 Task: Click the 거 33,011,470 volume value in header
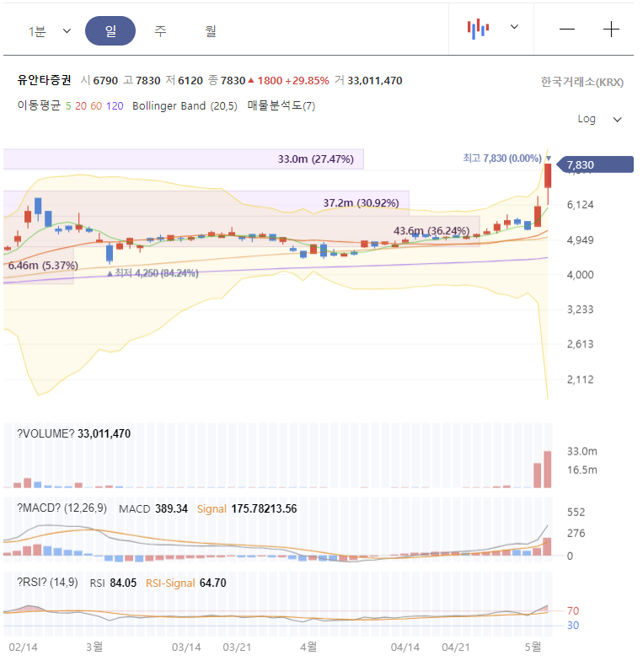point(368,80)
